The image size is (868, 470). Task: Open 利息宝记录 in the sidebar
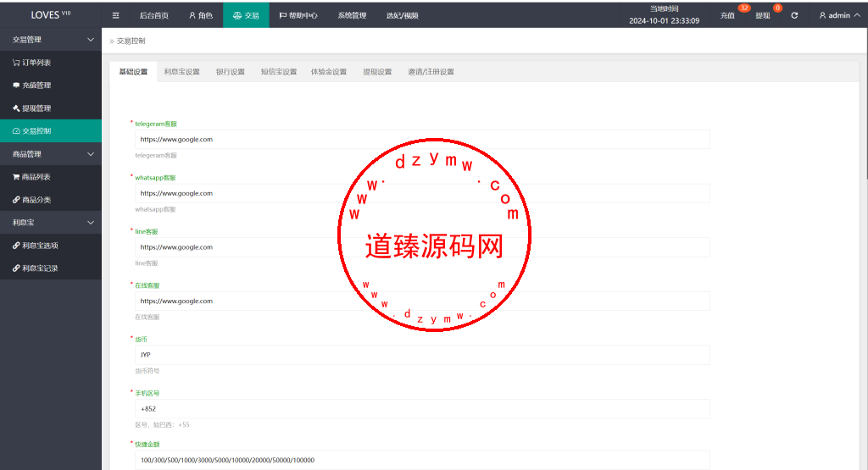pyautogui.click(x=51, y=268)
